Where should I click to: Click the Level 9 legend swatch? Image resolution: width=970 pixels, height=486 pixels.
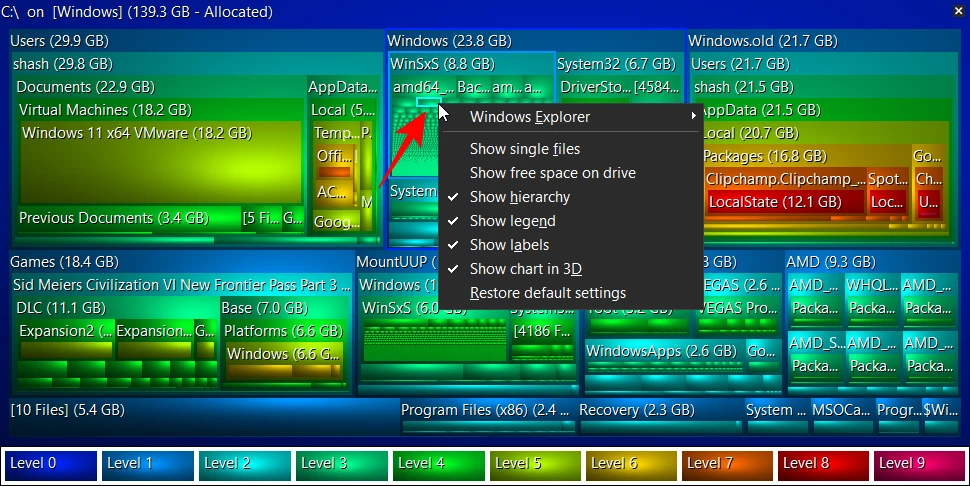click(x=918, y=464)
